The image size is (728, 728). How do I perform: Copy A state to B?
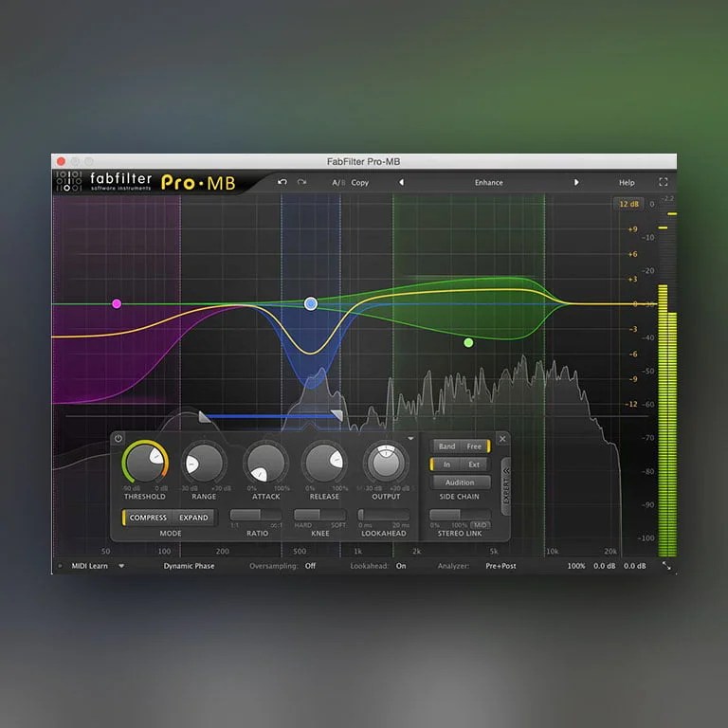pyautogui.click(x=360, y=182)
